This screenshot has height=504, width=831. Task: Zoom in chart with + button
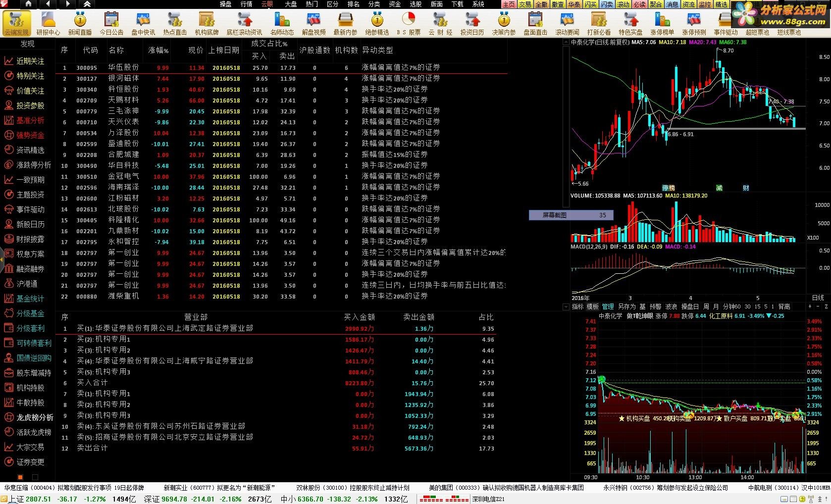(810, 307)
